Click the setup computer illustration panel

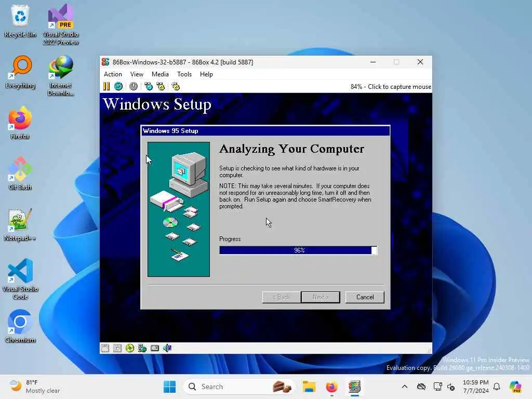pyautogui.click(x=179, y=209)
